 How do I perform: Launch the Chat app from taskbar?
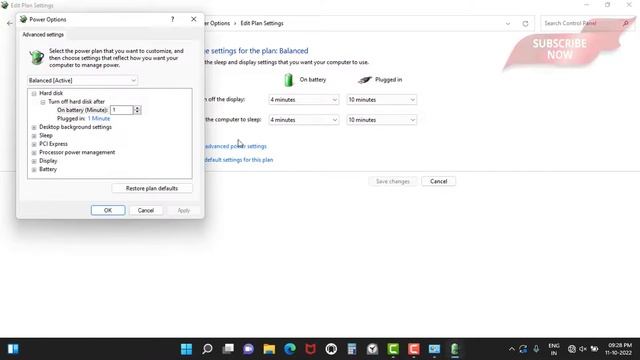249,349
